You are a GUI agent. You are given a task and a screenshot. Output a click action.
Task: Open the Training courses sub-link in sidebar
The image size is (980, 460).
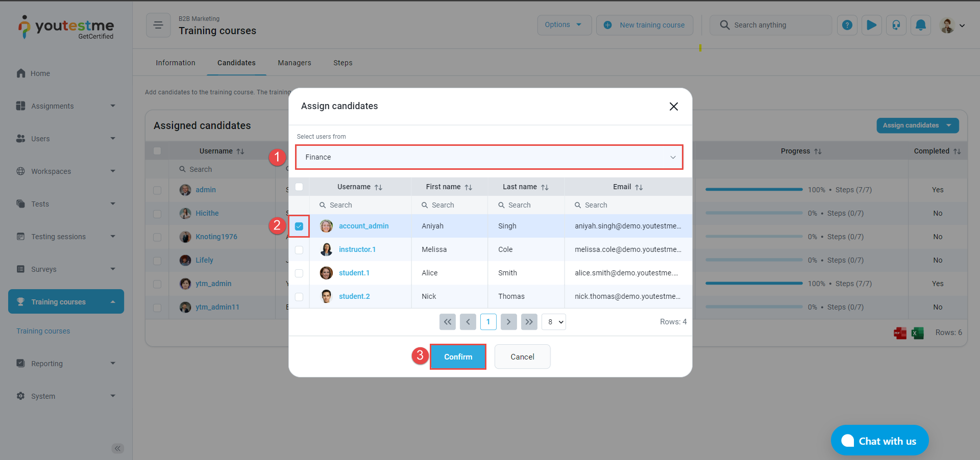(43, 331)
